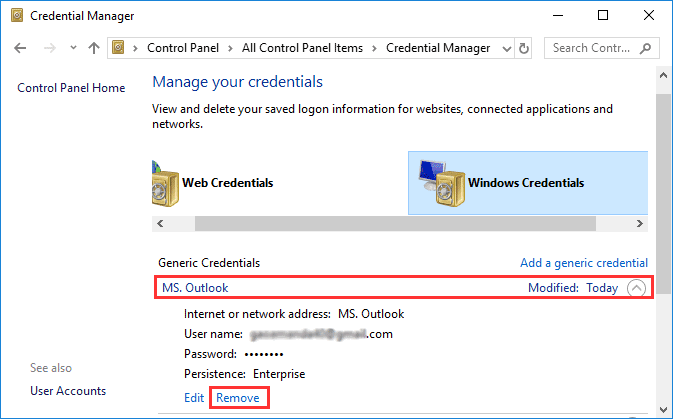
Task: Switch to Web Credentials
Action: (227, 183)
